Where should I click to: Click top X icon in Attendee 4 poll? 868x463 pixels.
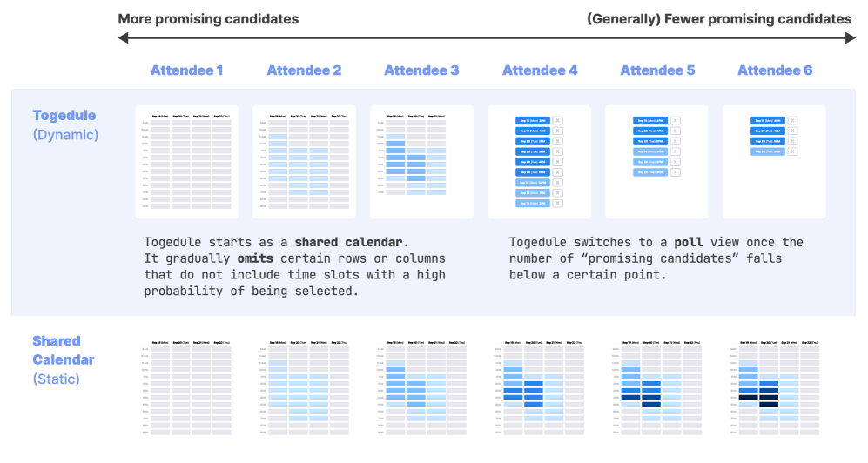[x=558, y=121]
